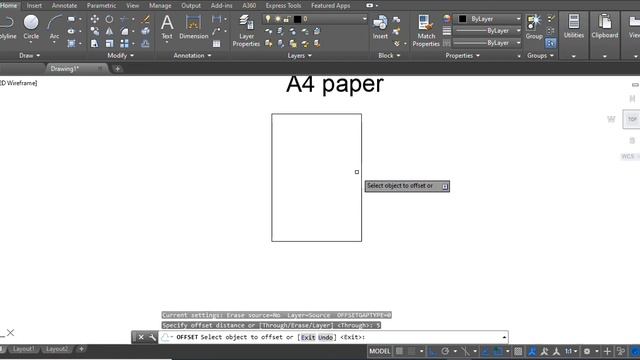Toggle object snap in status bar
640x360 pixels.
coord(498,351)
